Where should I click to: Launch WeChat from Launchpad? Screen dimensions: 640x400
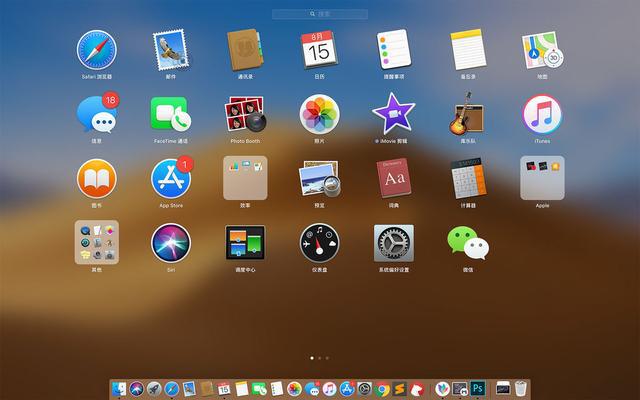(x=468, y=243)
